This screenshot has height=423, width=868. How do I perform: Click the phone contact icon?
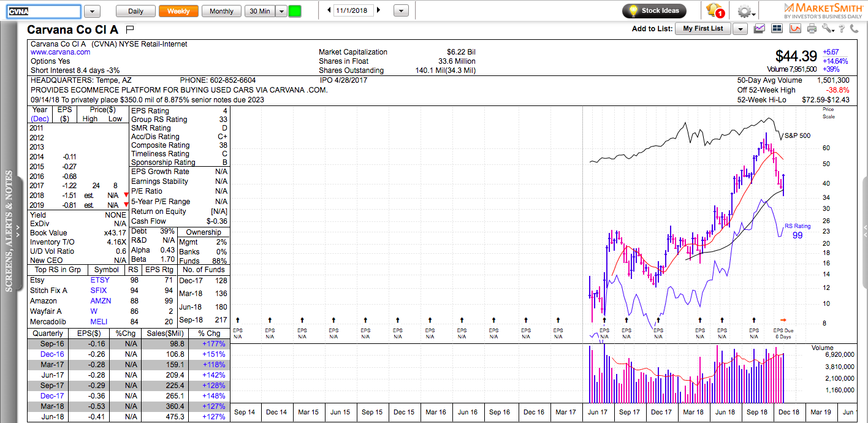click(x=856, y=28)
